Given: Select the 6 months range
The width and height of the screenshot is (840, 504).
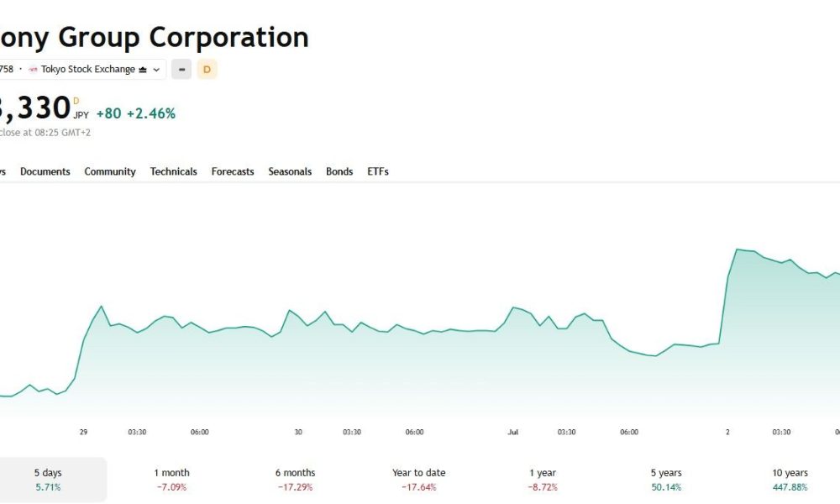Looking at the screenshot, I should coord(295,480).
